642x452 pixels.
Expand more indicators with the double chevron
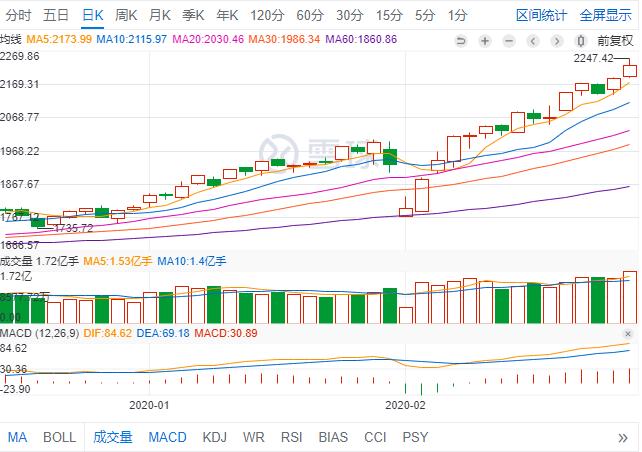(x=623, y=438)
